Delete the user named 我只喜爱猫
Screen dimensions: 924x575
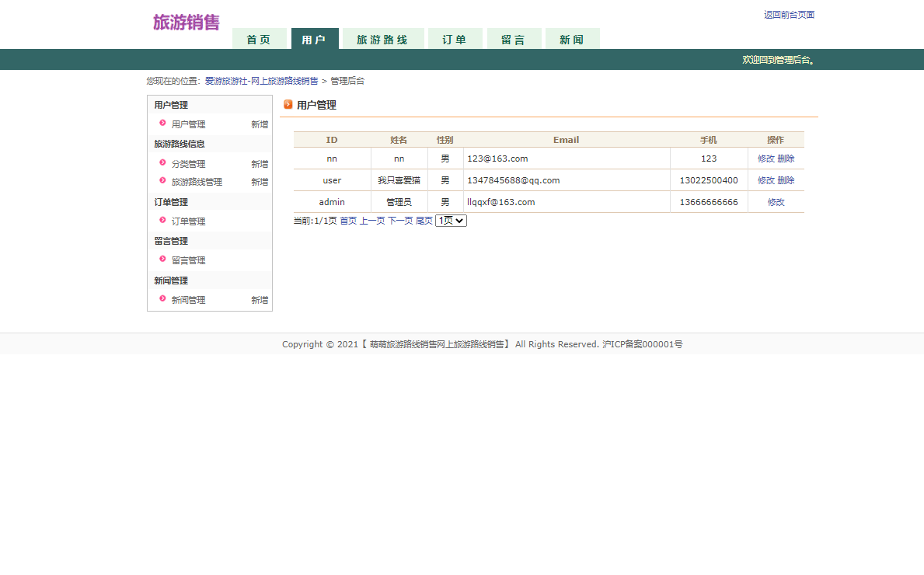786,180
